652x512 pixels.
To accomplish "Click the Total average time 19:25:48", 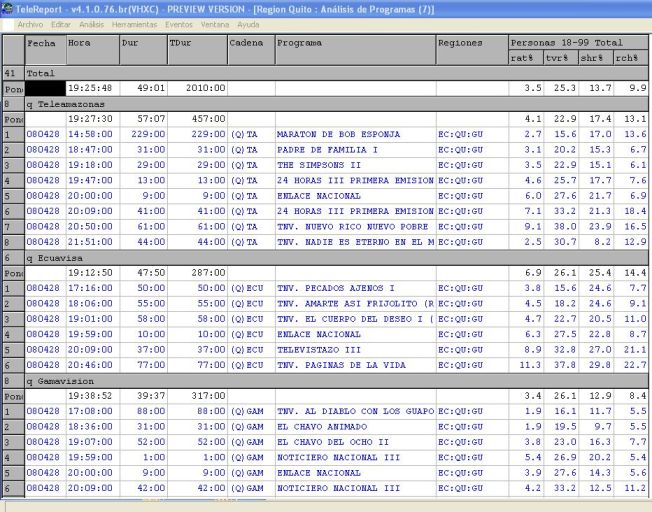I will tap(90, 88).
